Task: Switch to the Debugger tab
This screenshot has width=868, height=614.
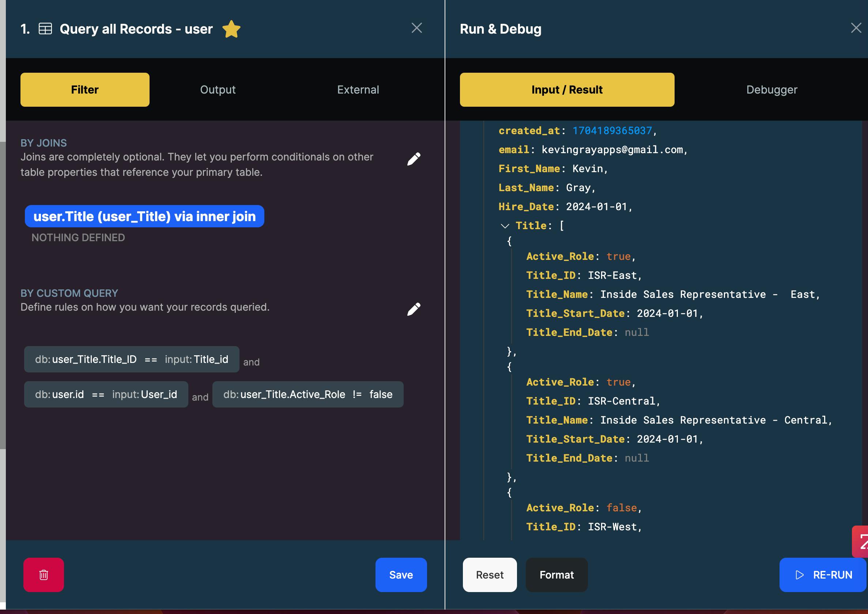Action: 771,90
